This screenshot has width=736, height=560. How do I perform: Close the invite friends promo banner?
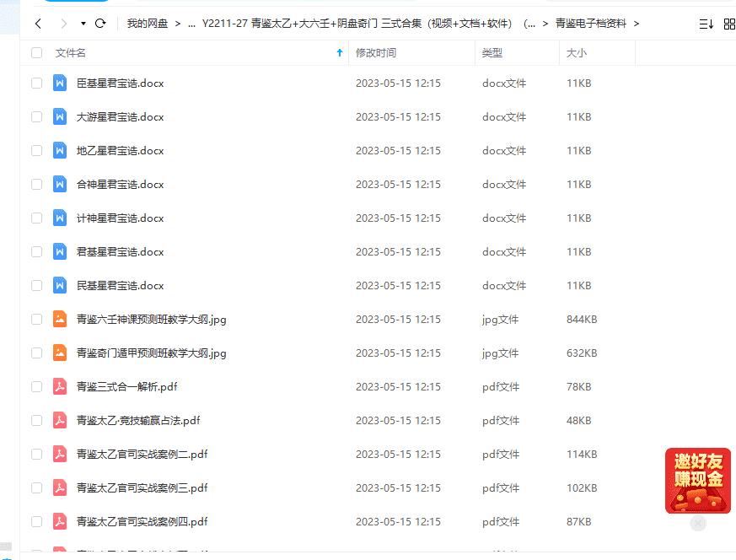pyautogui.click(x=698, y=523)
